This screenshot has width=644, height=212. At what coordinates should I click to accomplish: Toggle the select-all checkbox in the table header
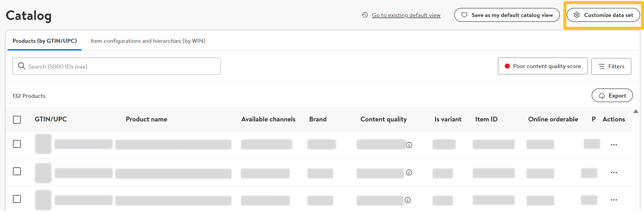[x=17, y=120]
